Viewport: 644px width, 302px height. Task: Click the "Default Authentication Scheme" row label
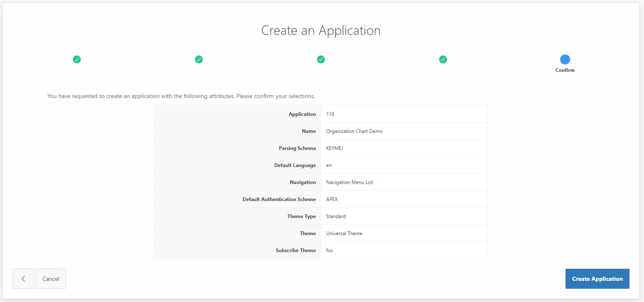(279, 199)
